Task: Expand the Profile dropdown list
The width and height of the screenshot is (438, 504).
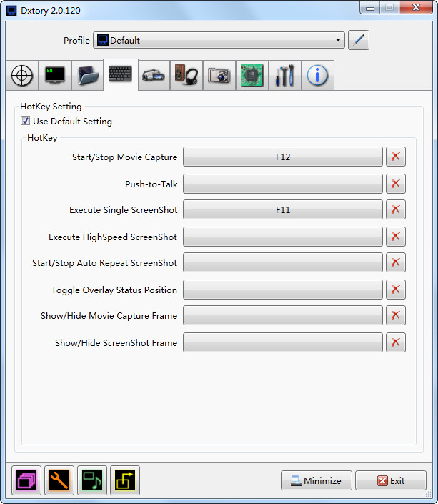Action: click(338, 40)
